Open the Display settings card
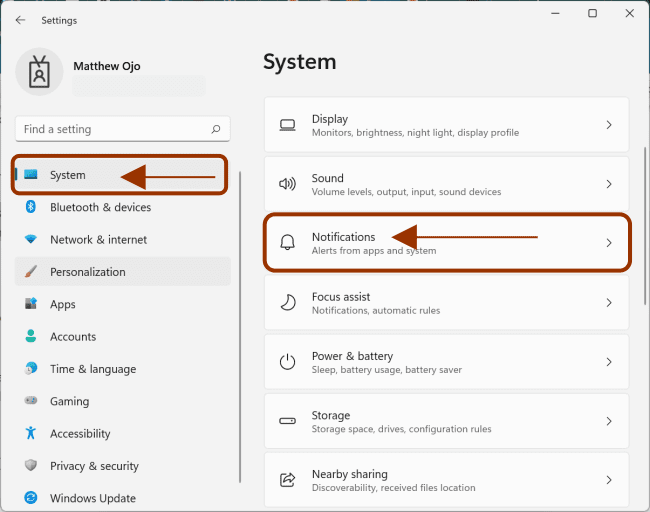This screenshot has height=512, width=650. pos(446,125)
